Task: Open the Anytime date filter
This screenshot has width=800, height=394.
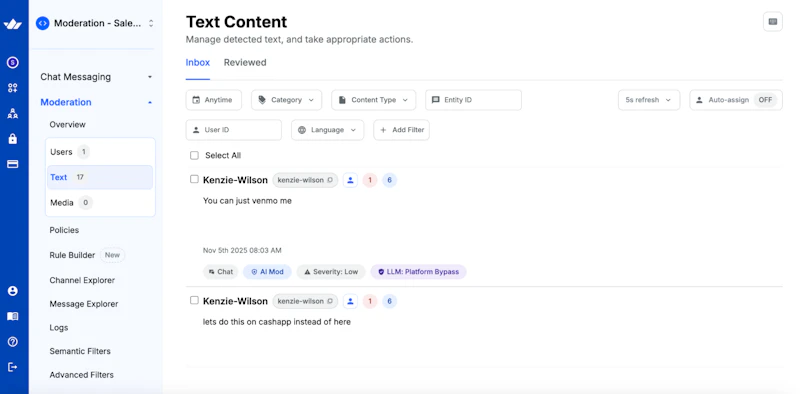Action: (213, 100)
